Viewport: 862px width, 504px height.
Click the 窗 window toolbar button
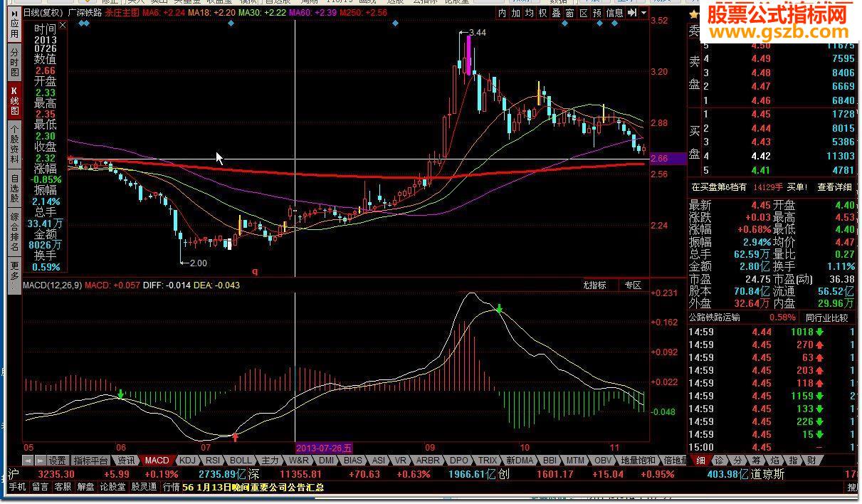(570, 13)
